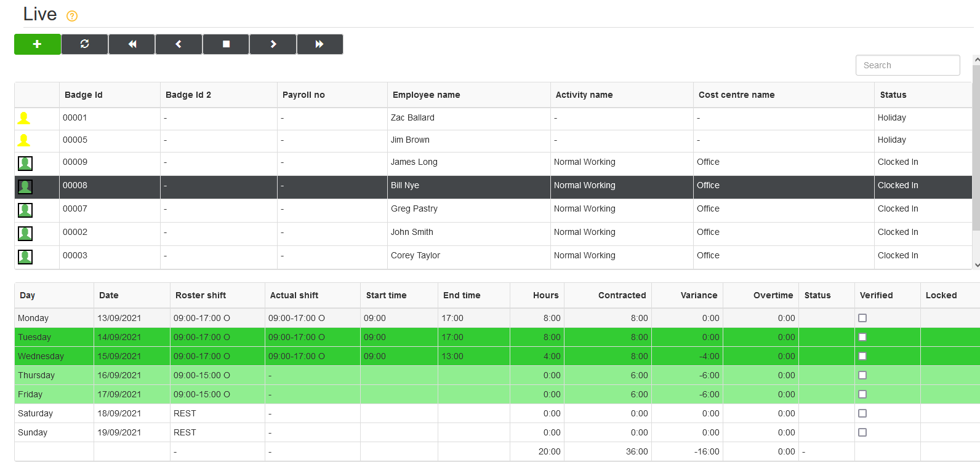This screenshot has height=476, width=980.
Task: Click the total contracted 36:00
Action: coord(637,451)
